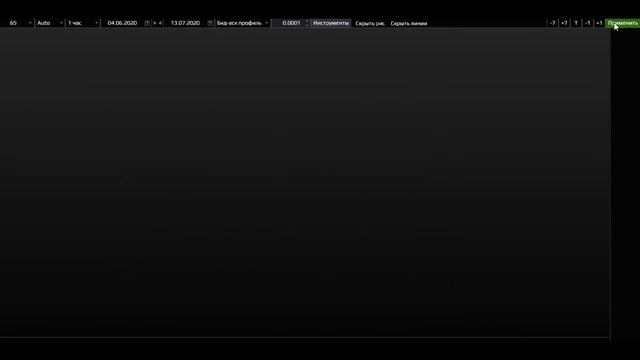The width and height of the screenshot is (640, 360).
Task: Click the right arrow between date fields
Action: [155, 23]
